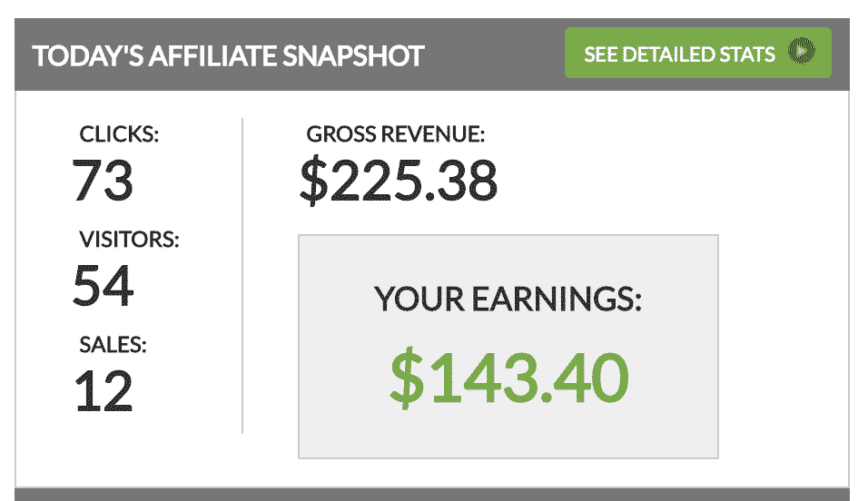The image size is (868, 501).
Task: Click the Visitors label
Action: [x=129, y=239]
